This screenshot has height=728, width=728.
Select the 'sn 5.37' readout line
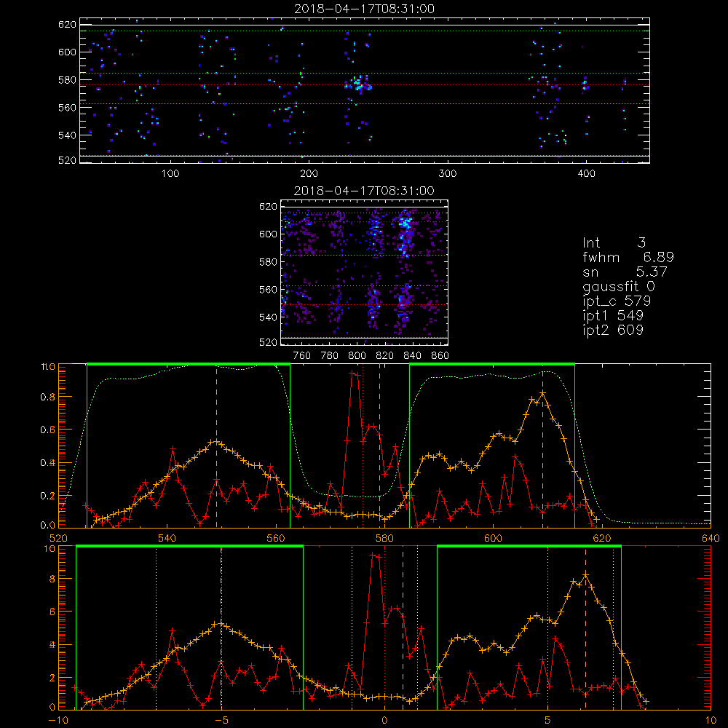tap(625, 272)
